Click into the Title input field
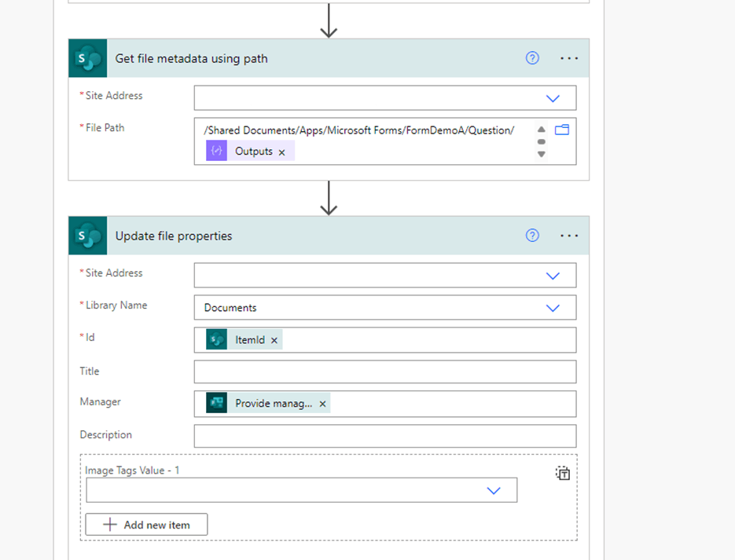This screenshot has height=560, width=735. tap(385, 372)
